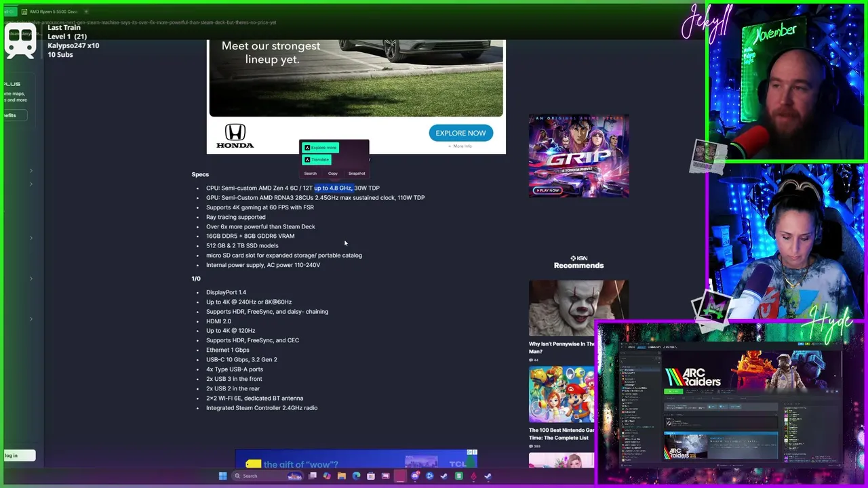This screenshot has height=488, width=868.
Task: Open the GRIP anime ad thumbnail
Action: click(x=578, y=156)
